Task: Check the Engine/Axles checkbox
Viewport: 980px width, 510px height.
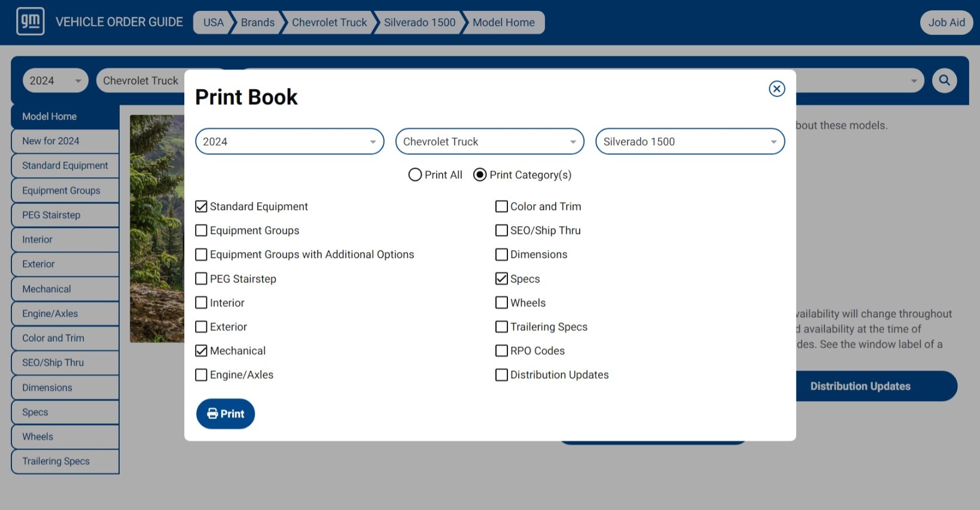Action: point(202,375)
